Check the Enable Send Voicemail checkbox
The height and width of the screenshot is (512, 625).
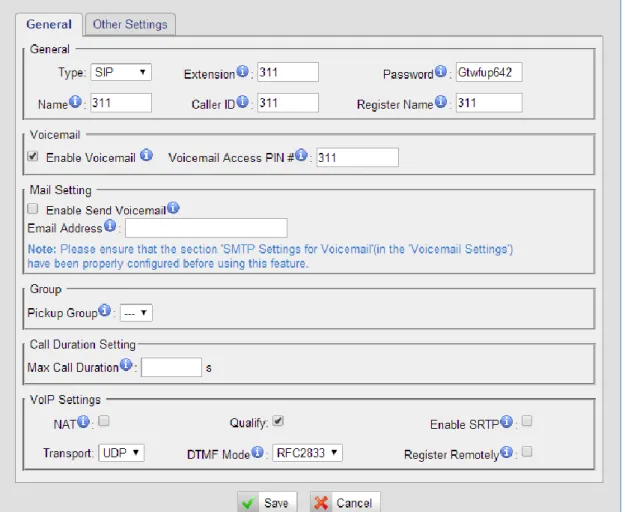tap(33, 209)
